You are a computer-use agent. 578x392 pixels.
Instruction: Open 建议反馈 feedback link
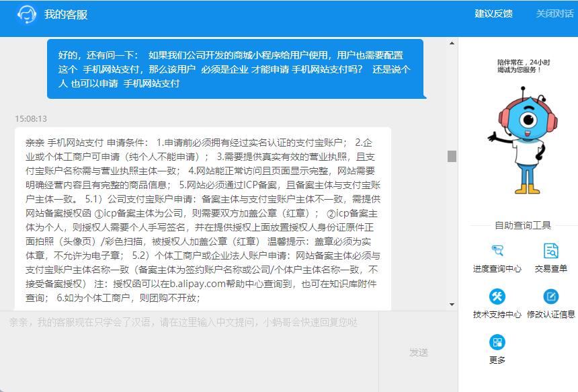pos(493,13)
